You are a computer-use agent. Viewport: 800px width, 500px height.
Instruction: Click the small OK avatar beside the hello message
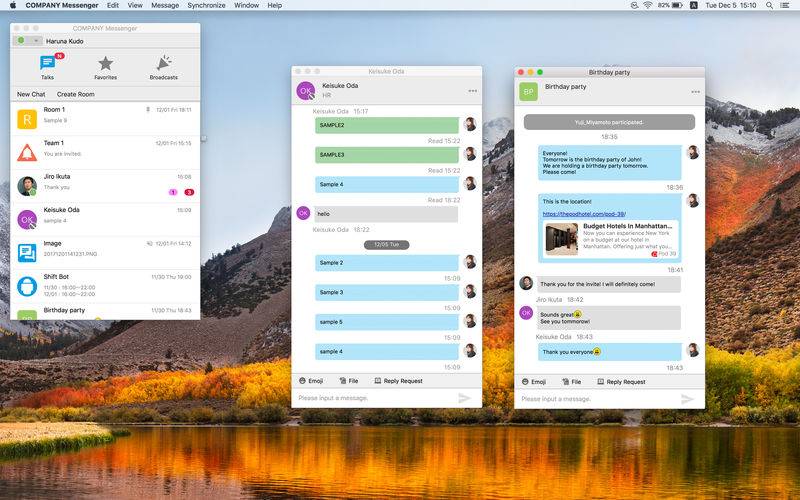[x=303, y=213]
